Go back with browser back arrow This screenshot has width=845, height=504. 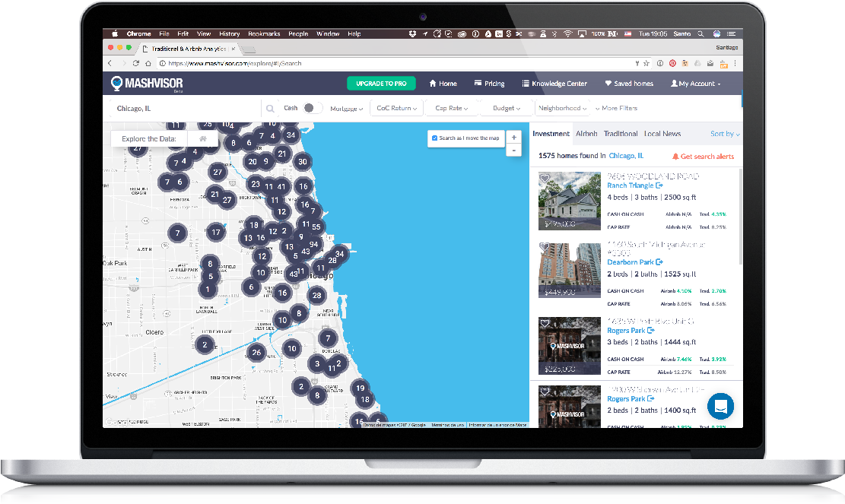point(110,64)
